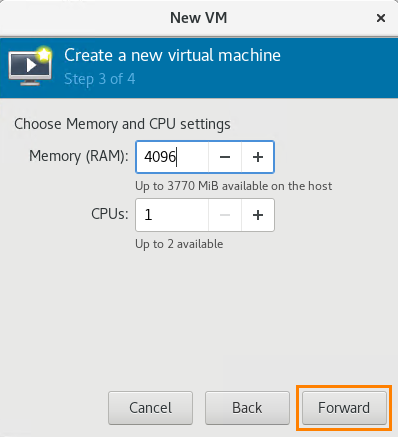
Task: Click the play triangle on the monitor icon
Action: pos(31,65)
